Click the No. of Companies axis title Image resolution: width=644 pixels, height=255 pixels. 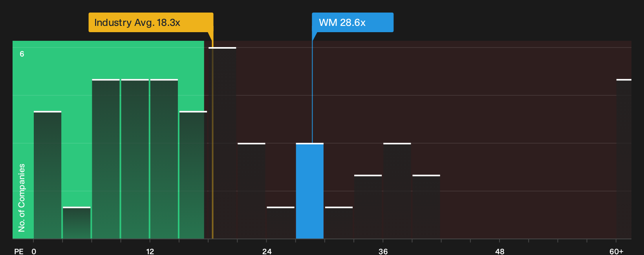tap(22, 198)
